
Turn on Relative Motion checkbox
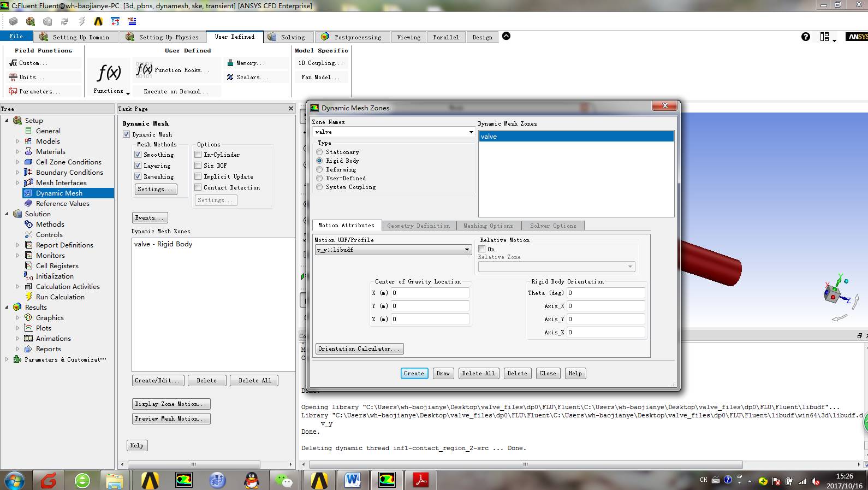(x=482, y=249)
